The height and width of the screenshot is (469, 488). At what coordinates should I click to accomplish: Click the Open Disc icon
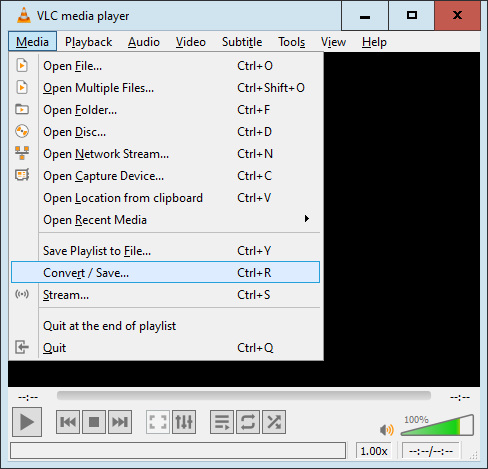coord(22,131)
